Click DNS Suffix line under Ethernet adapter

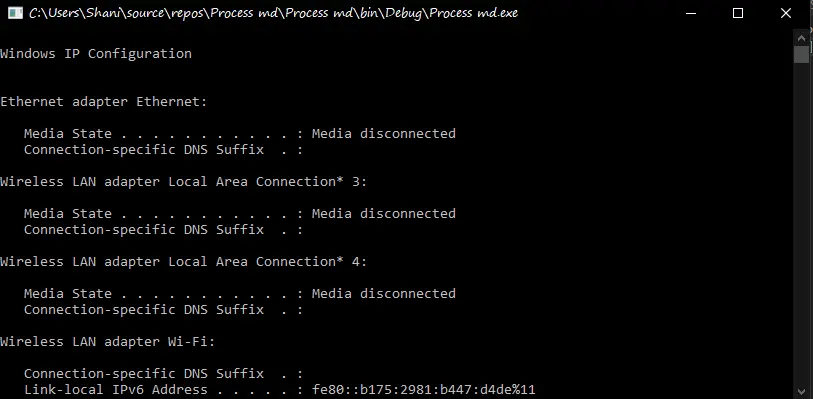(x=163, y=150)
